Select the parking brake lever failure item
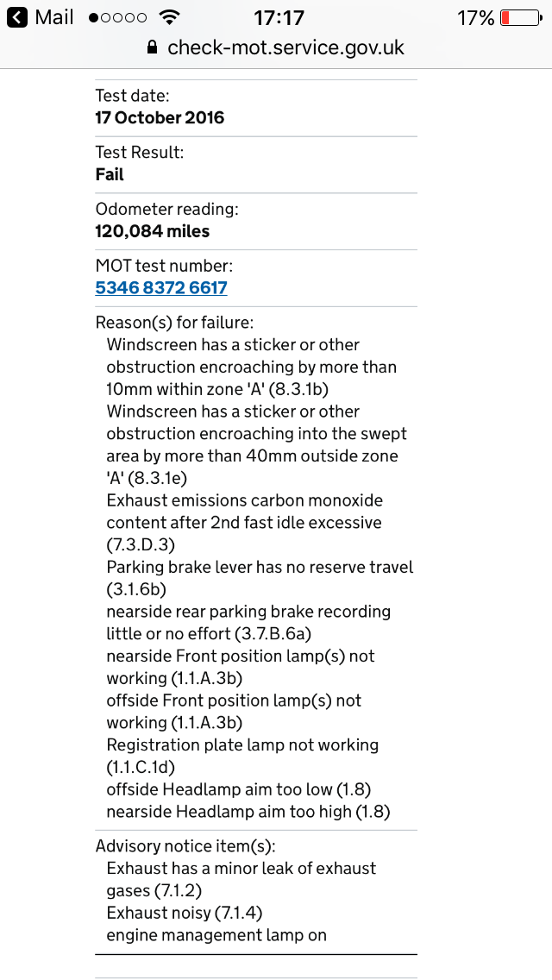 pyautogui.click(x=260, y=578)
